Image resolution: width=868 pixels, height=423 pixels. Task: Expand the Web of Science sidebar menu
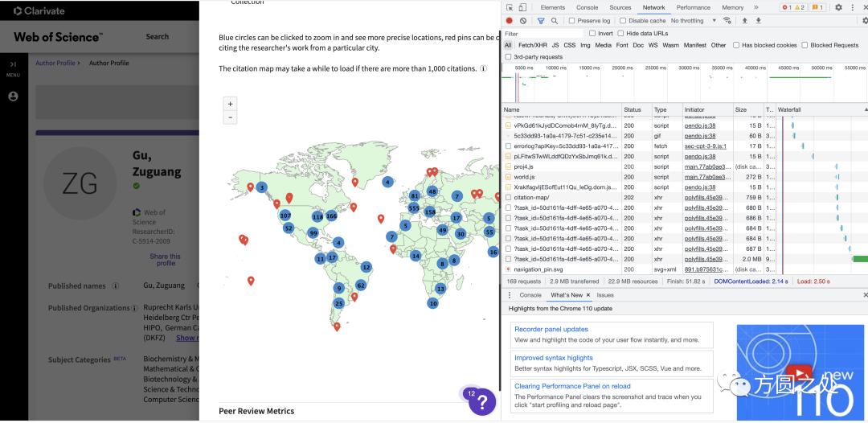pos(14,68)
